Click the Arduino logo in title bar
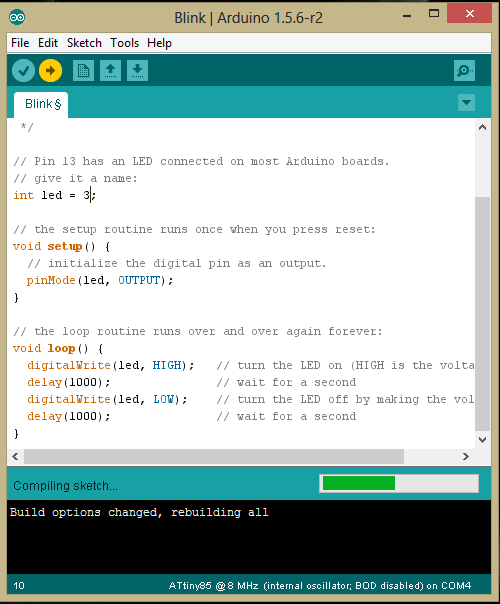Viewport: 500px width, 604px height. pos(17,17)
